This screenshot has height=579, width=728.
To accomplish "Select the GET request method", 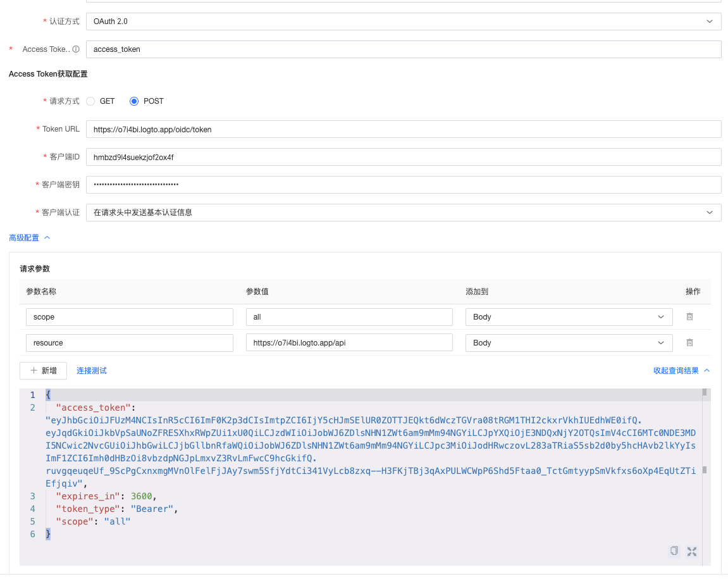I will (x=90, y=101).
